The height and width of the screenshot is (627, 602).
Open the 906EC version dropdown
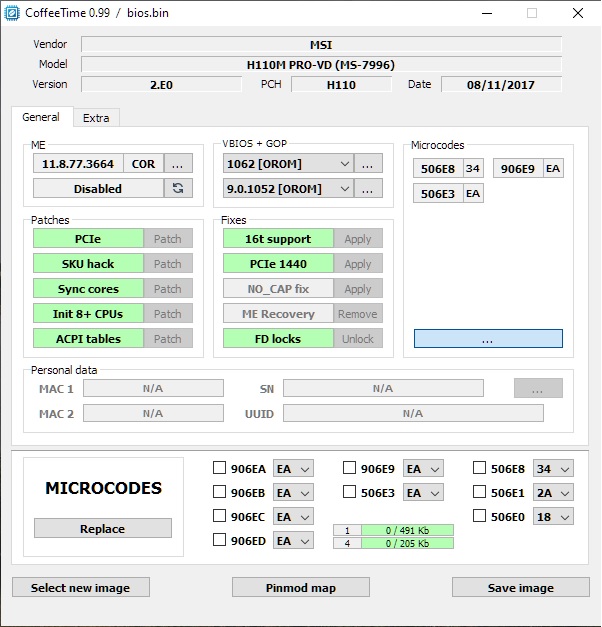click(293, 516)
